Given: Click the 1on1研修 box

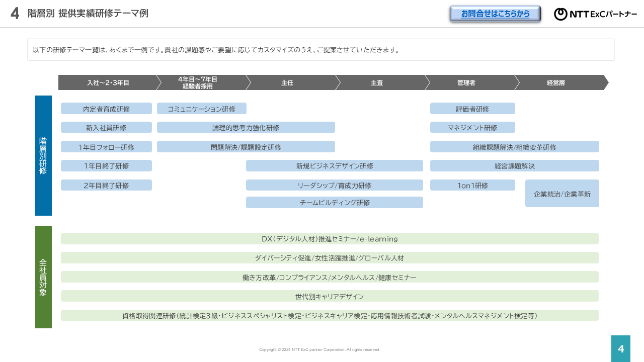Looking at the screenshot, I should (x=472, y=185).
